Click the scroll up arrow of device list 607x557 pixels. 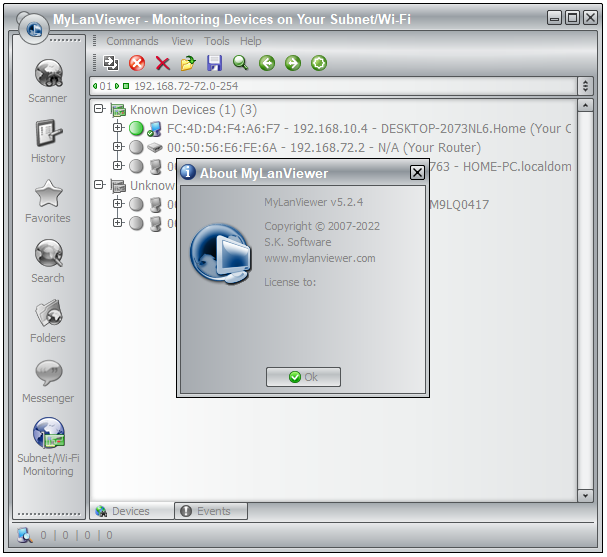585,106
